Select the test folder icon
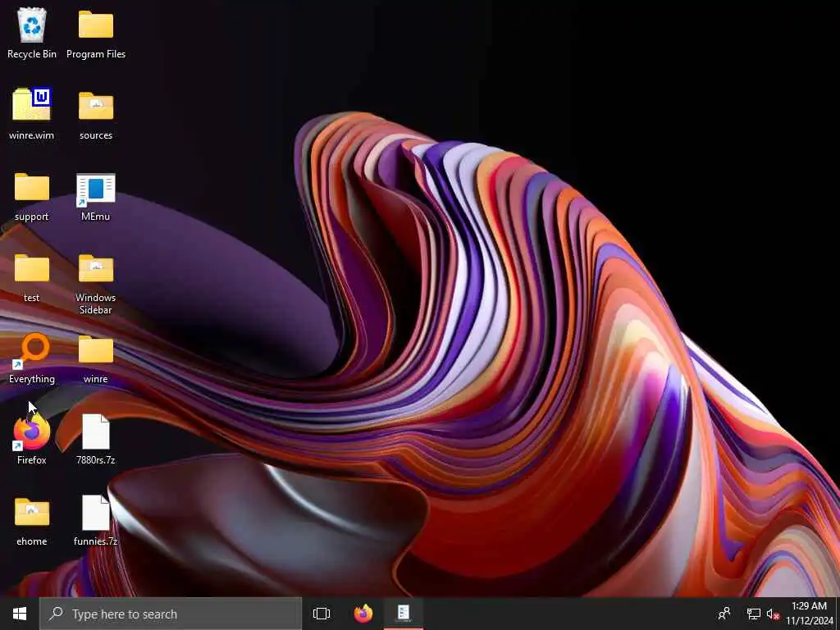Screen dimensions: 840x630 point(32,277)
